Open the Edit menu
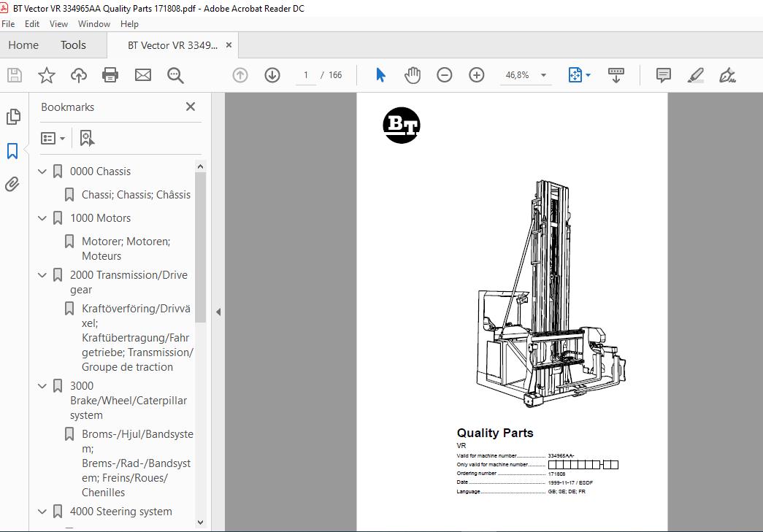The image size is (763, 532). pos(32,24)
